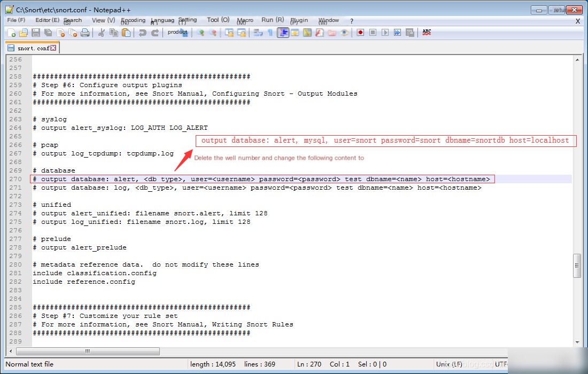This screenshot has height=374, width=588.
Task: Click the horizontal scrollbar thumb
Action: coord(88,351)
